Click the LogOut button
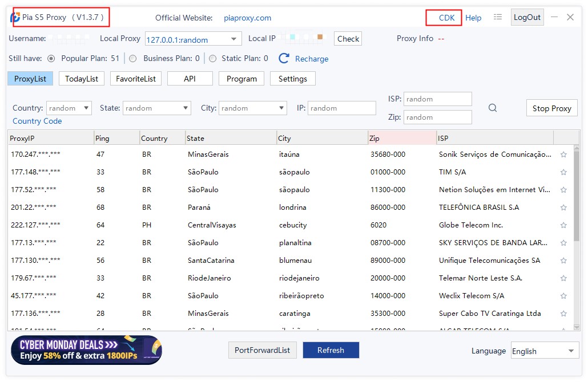This screenshot has height=382, width=588. pos(527,17)
